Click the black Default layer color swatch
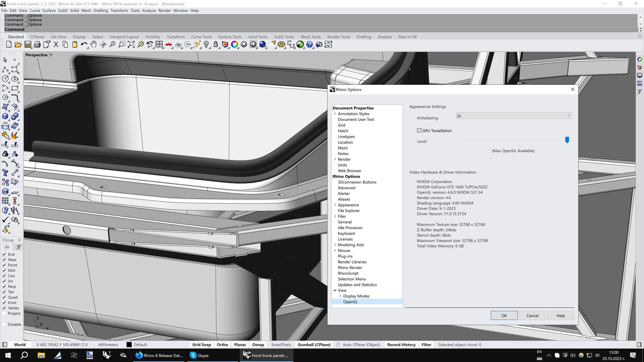 coord(129,345)
